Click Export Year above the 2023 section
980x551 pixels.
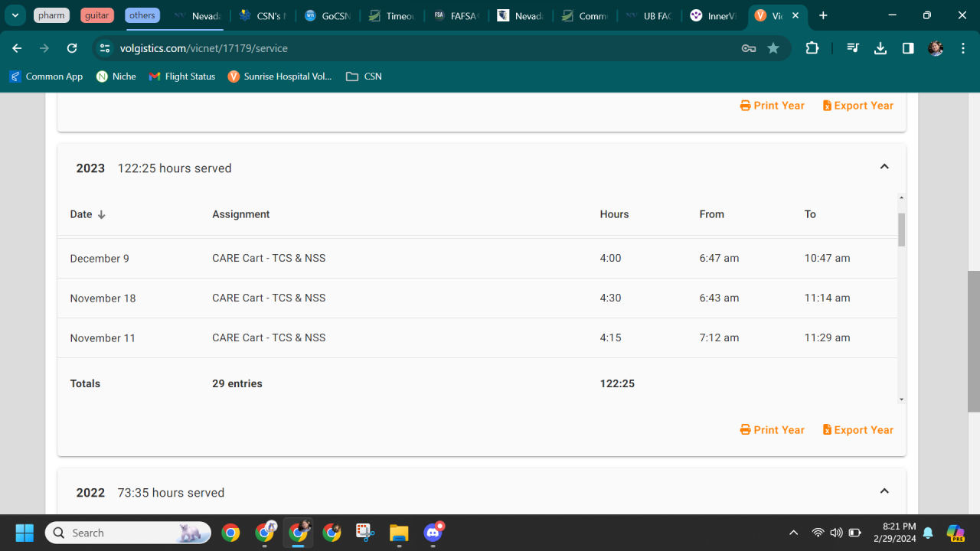(x=858, y=106)
